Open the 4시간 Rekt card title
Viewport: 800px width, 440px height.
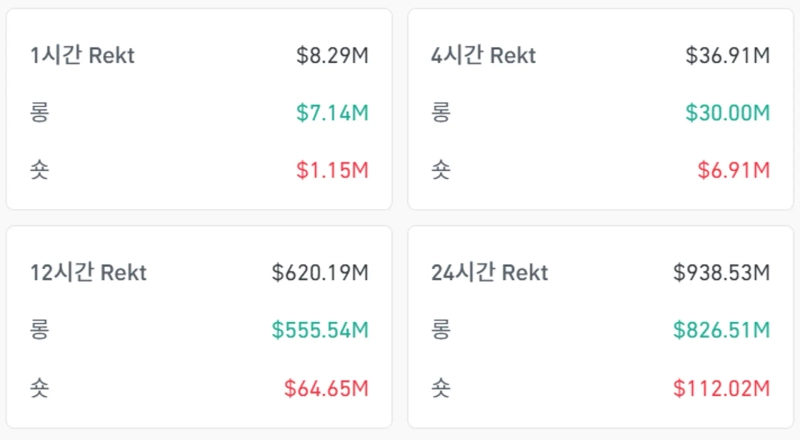tap(482, 56)
